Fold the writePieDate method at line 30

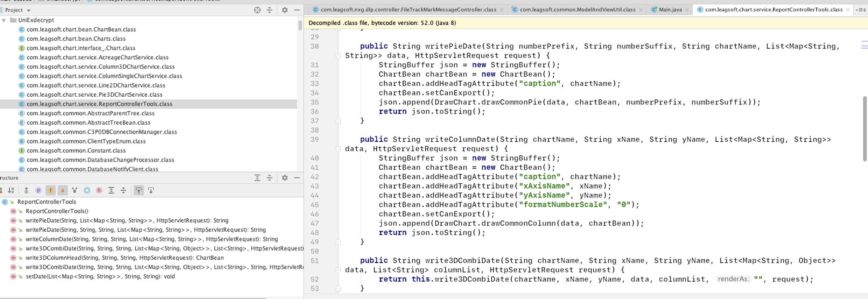(x=338, y=55)
